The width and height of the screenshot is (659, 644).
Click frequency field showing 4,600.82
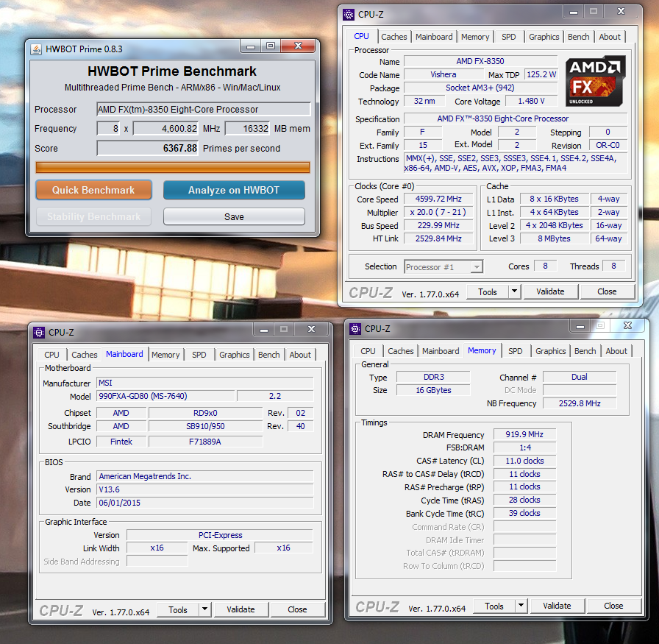[x=165, y=128]
